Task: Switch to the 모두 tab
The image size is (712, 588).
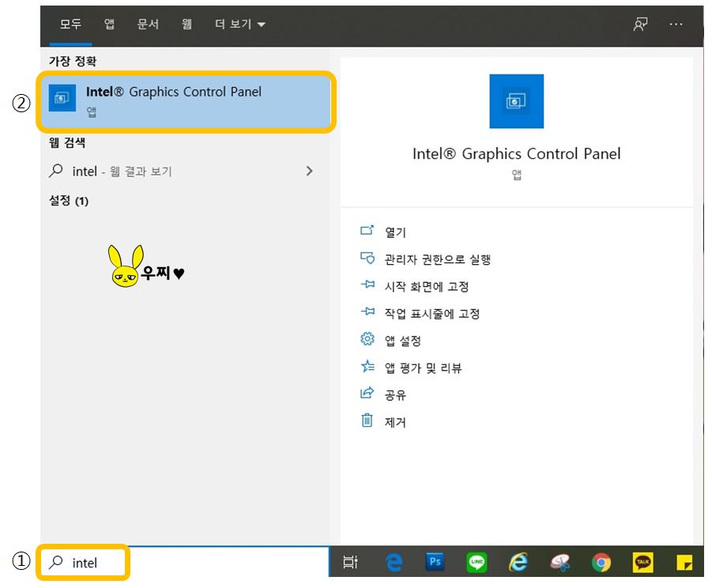Action: click(x=70, y=24)
